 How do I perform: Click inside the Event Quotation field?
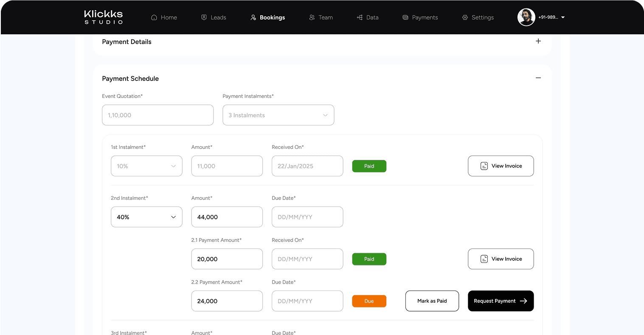click(157, 115)
